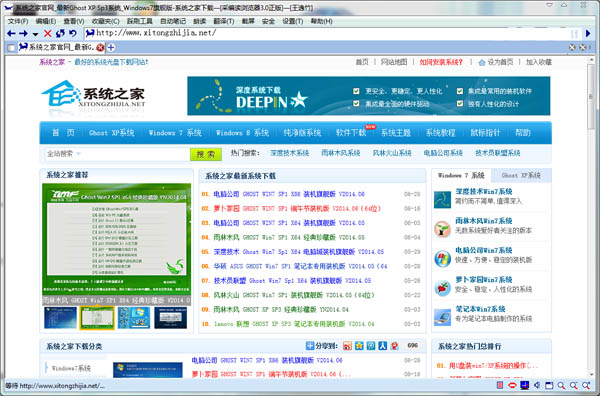Select the Windows 7 系统 tab in right panel

click(x=461, y=176)
